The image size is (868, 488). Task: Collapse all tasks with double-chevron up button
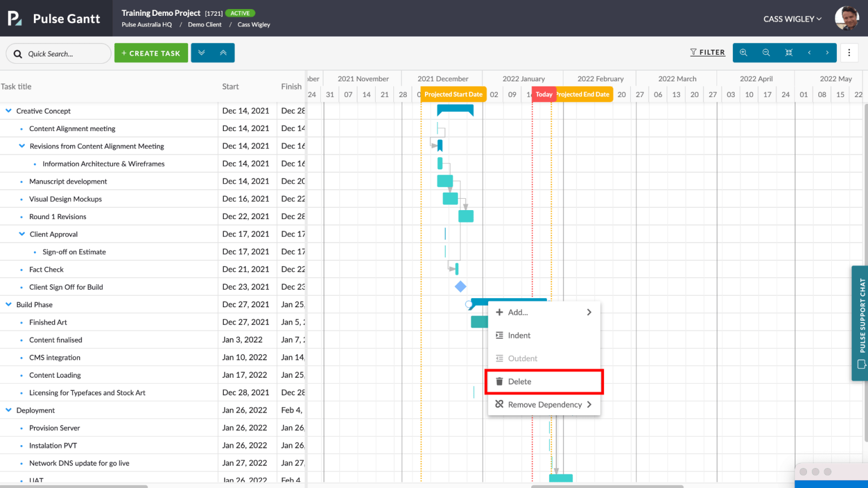(223, 53)
